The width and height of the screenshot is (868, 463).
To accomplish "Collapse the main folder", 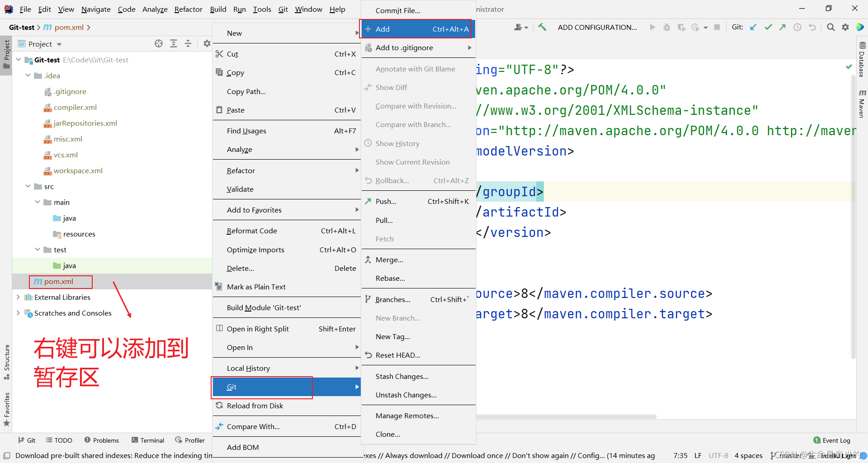I will [38, 202].
